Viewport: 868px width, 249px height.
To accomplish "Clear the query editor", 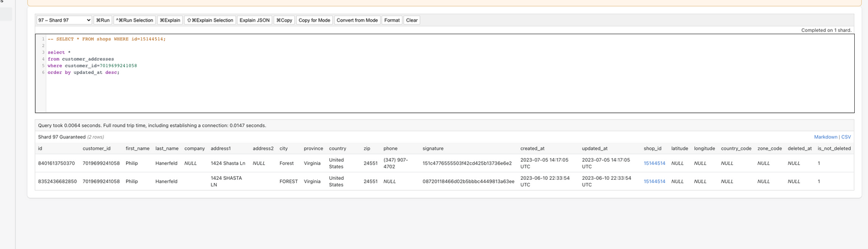I will pos(411,20).
